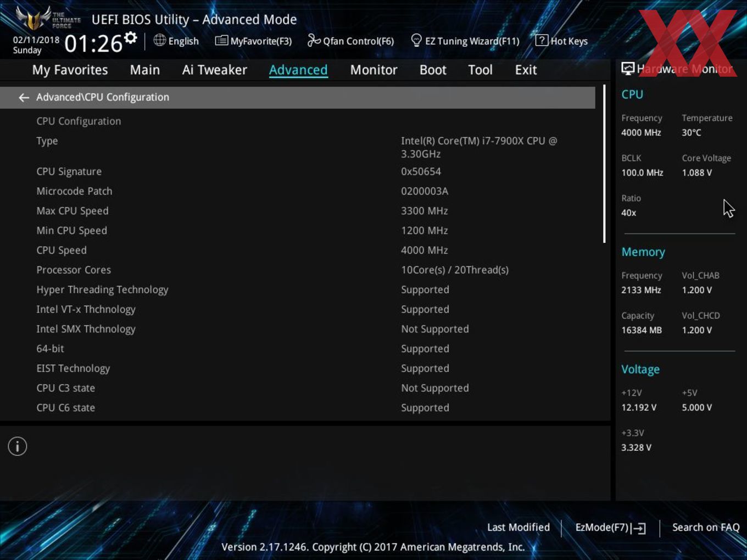Image resolution: width=747 pixels, height=560 pixels.
Task: Click the 3300 MHz value
Action: click(x=425, y=211)
